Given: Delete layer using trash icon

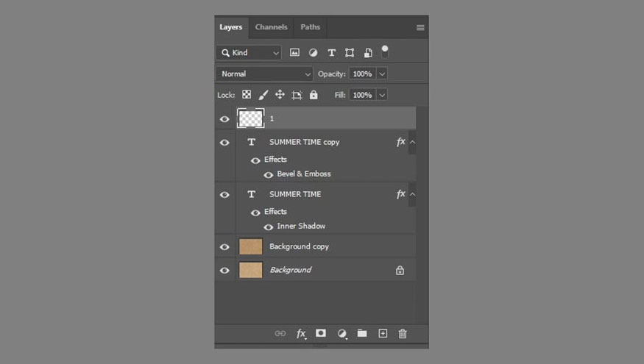Looking at the screenshot, I should (x=403, y=334).
